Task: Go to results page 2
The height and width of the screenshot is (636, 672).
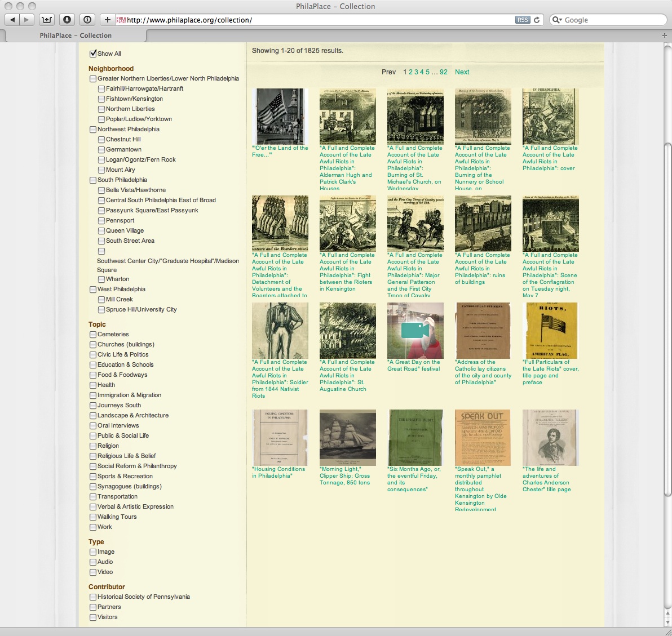Action: (410, 72)
